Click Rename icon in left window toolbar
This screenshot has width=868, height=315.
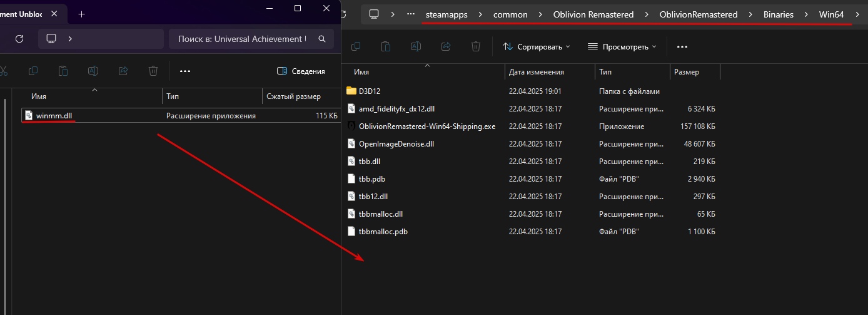click(93, 71)
